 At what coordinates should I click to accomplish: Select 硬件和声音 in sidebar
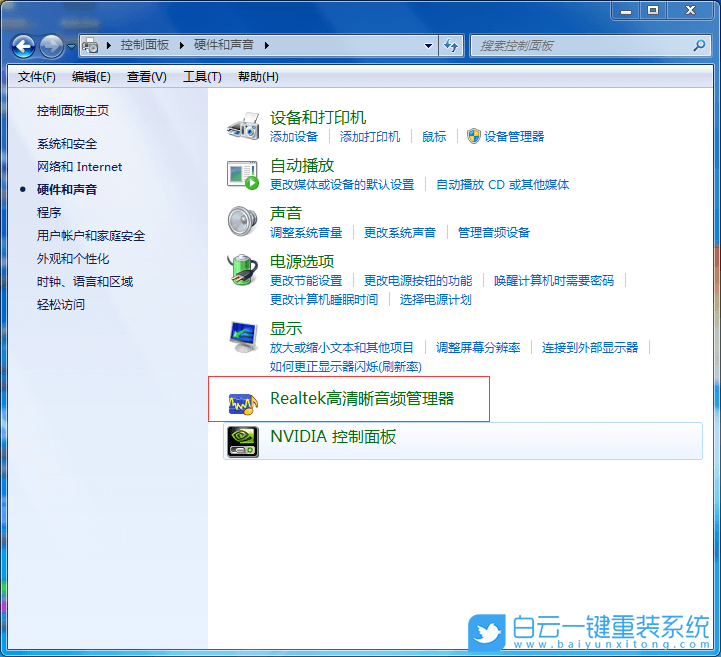click(67, 189)
